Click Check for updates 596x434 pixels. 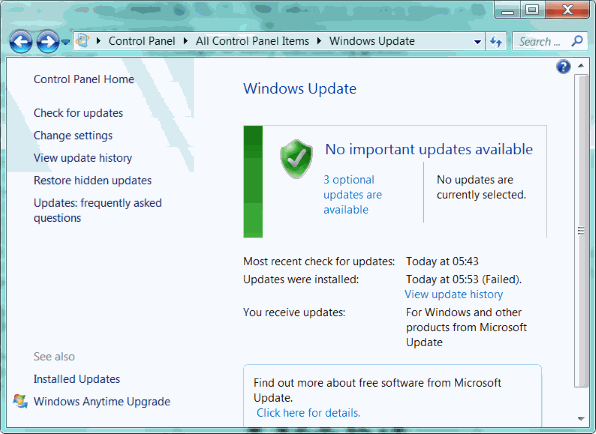78,113
